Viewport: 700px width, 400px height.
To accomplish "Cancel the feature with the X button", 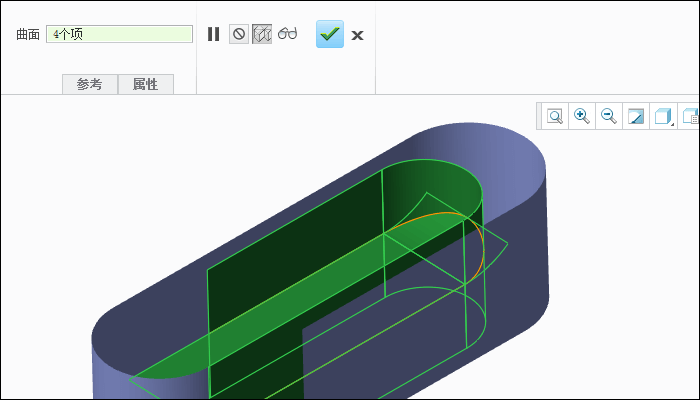I will click(x=357, y=35).
